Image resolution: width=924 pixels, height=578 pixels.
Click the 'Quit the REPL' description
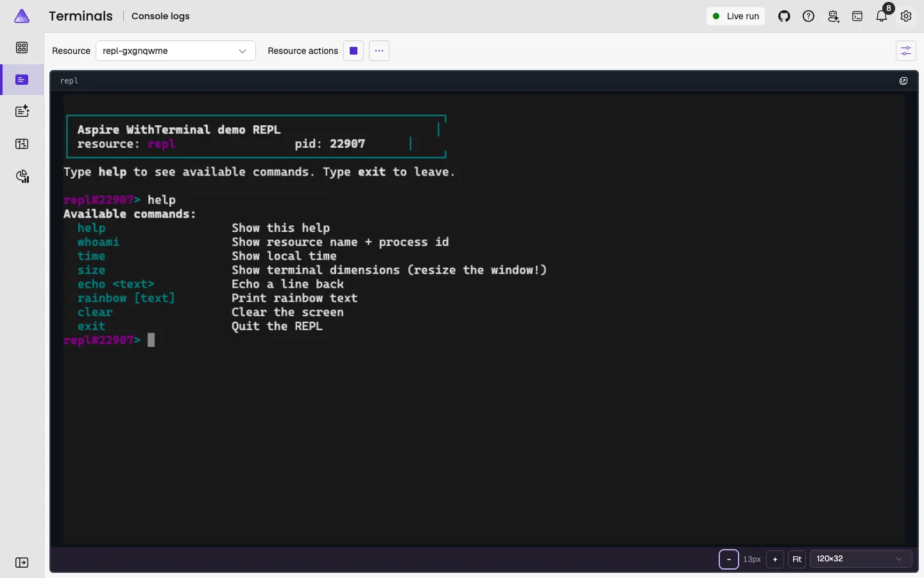pos(277,326)
